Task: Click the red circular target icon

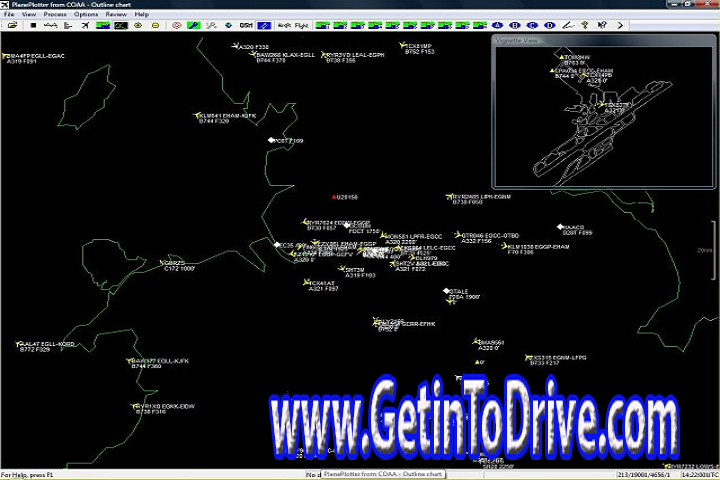Action: click(x=176, y=25)
